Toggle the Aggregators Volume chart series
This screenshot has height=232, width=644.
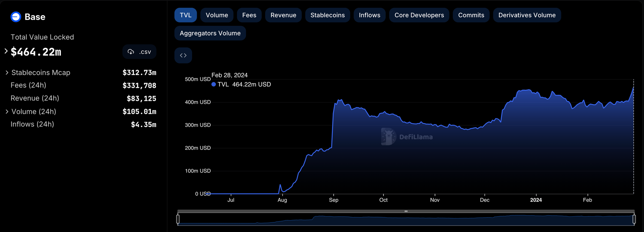point(210,33)
